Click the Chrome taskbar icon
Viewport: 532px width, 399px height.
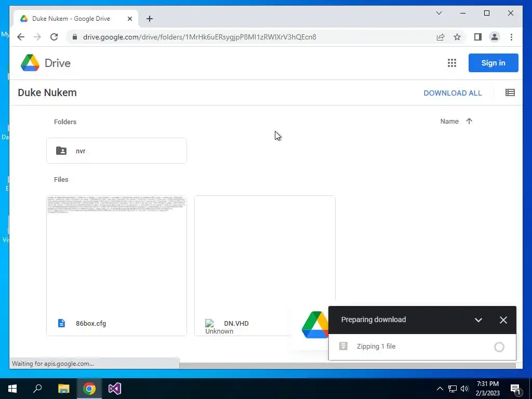(89, 389)
